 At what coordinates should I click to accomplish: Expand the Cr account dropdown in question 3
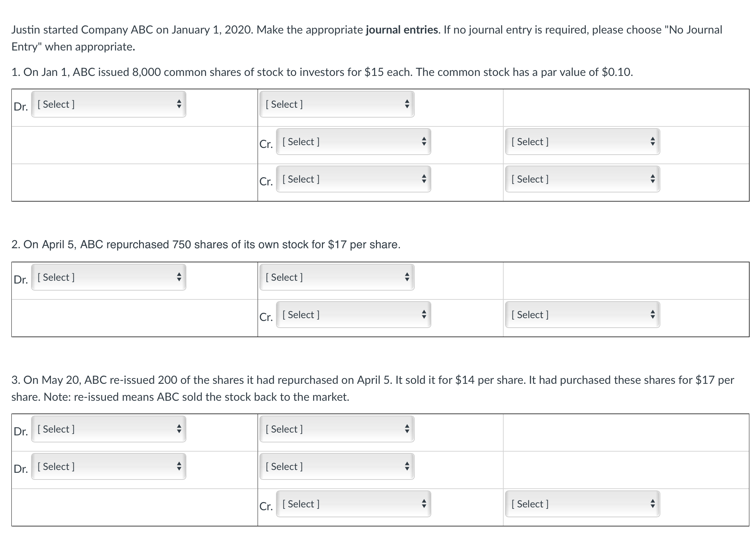353,504
